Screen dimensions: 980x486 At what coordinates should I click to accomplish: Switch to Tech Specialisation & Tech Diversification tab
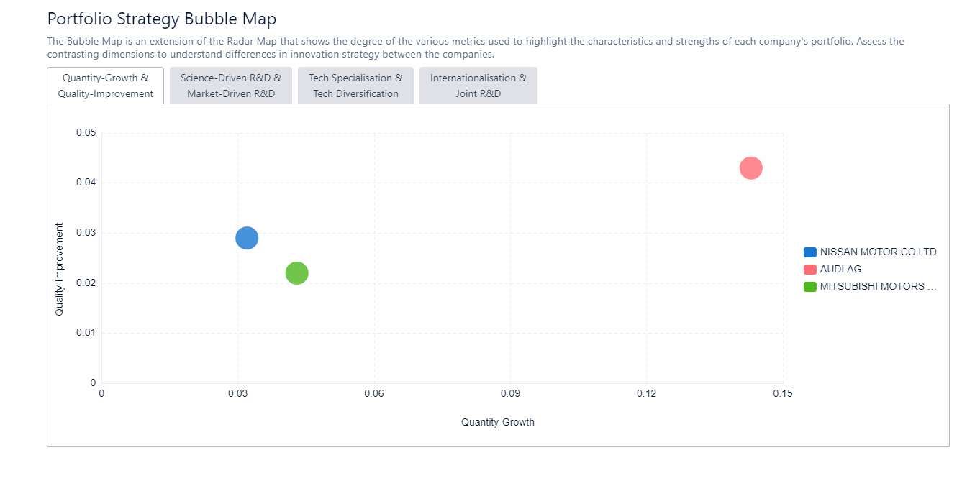355,86
